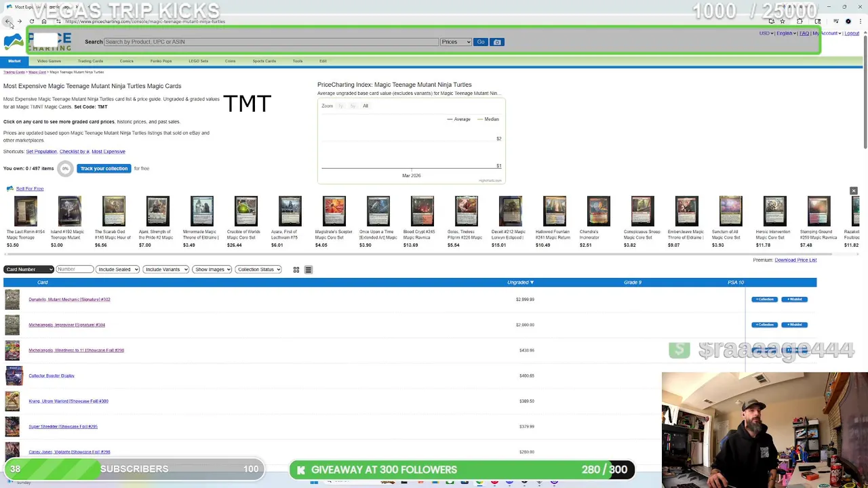Open Donatello, Mutant Mechanic #302 card link
The image size is (868, 488).
point(69,300)
